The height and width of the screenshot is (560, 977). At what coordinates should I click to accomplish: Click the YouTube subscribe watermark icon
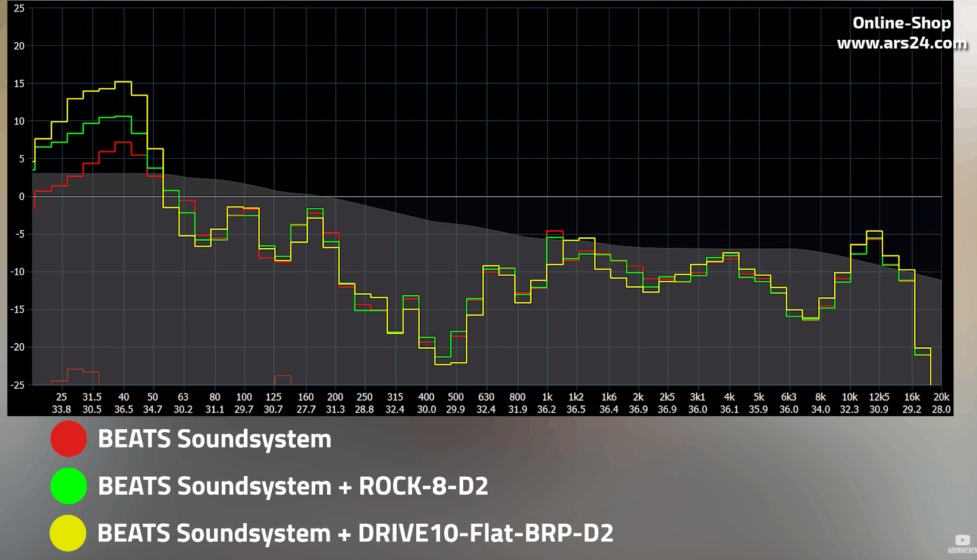(963, 540)
